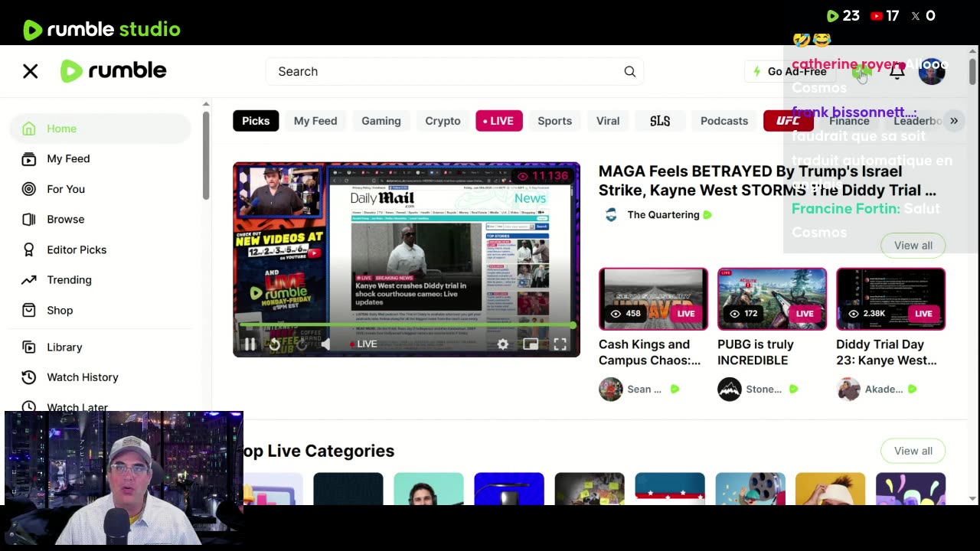980x551 pixels.
Task: Click View all next to live videos
Action: [913, 246]
